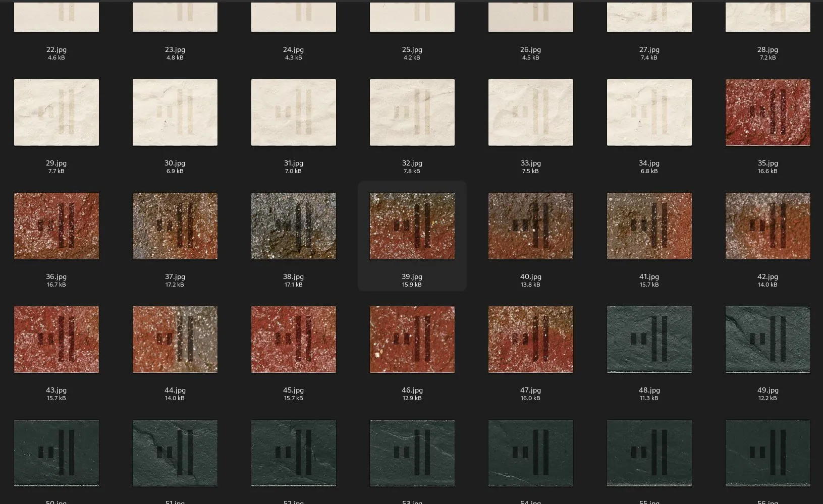Viewport: 823px width, 504px height.
Task: Select the thumbnail of 40.jpg
Action: 531,226
